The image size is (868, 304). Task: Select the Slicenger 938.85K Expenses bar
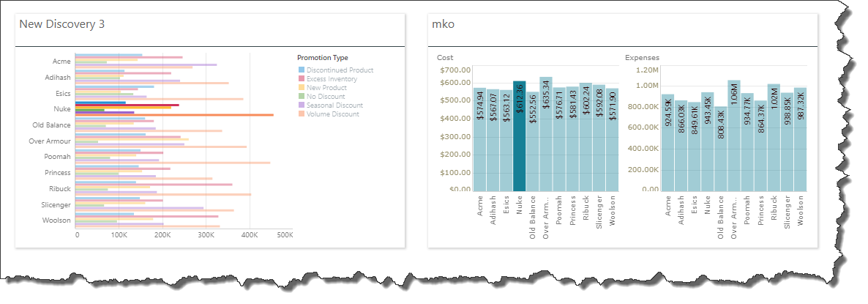coord(787,142)
